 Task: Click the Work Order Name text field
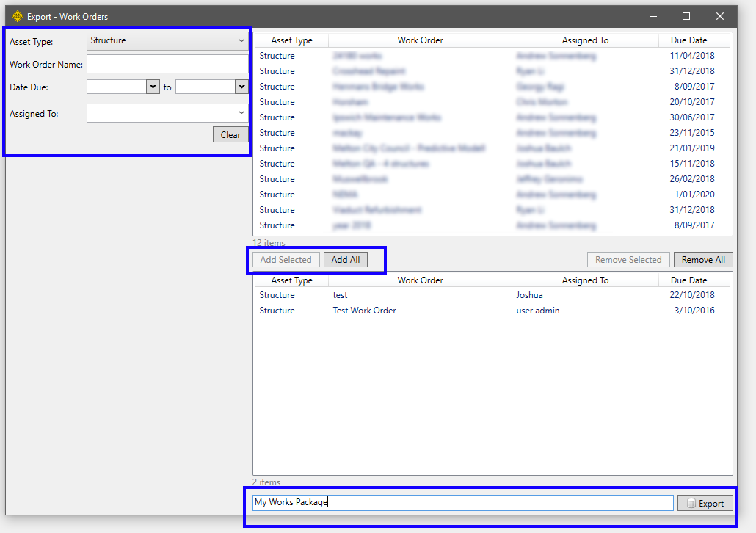pos(167,64)
